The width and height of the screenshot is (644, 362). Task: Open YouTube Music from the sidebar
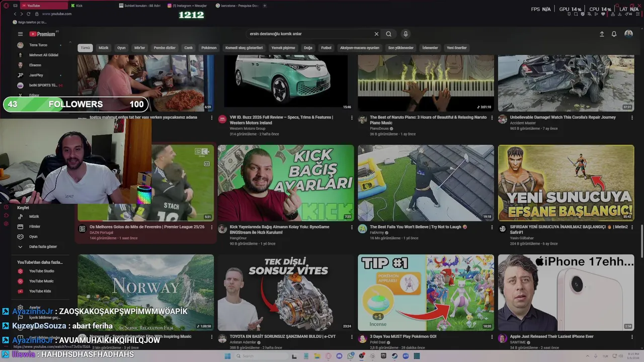41,281
